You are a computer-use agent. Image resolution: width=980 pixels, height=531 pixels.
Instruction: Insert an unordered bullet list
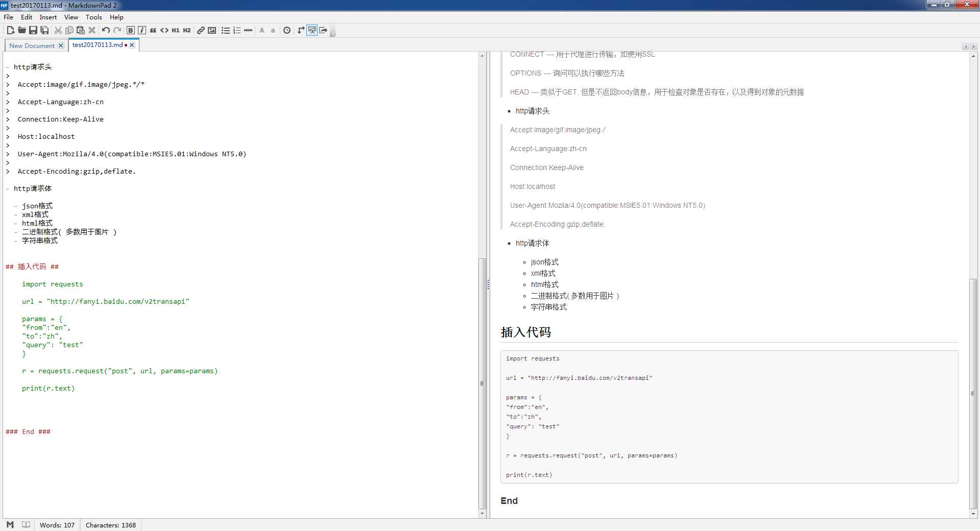[x=225, y=31]
